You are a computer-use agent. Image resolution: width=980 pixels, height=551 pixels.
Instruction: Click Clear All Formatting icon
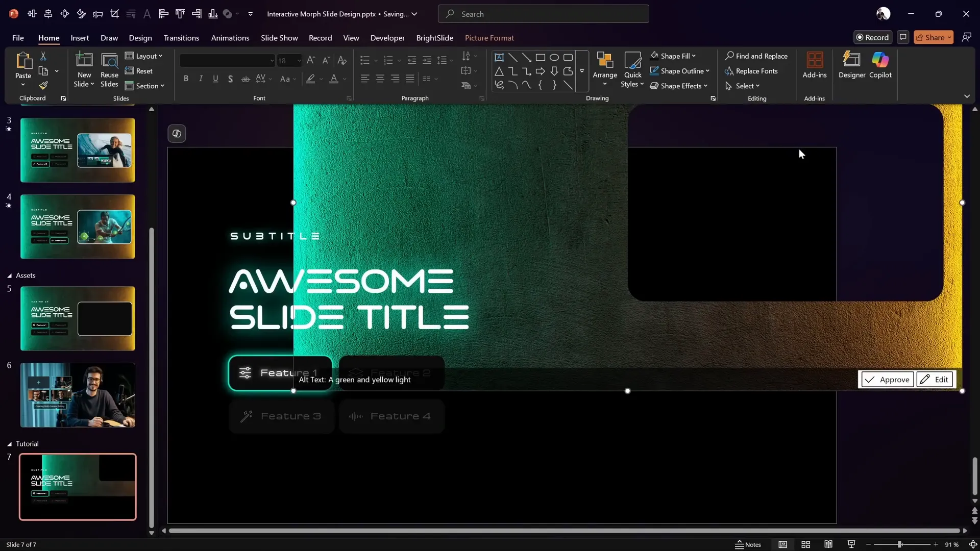(x=342, y=60)
